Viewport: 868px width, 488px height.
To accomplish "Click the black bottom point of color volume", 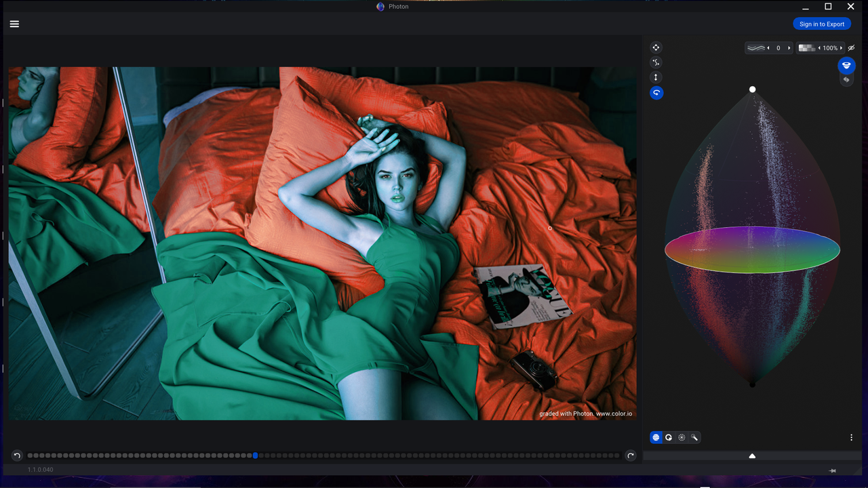I will (x=752, y=384).
